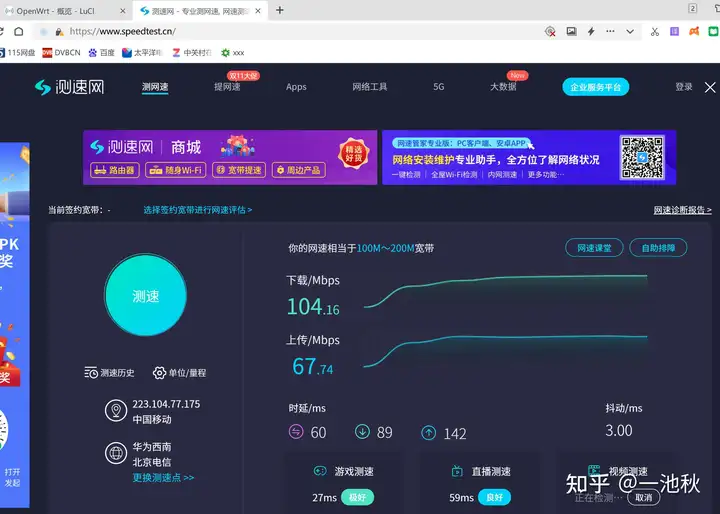Open the 百度 bookmark
Screen dimensions: 720x514
coord(101,53)
